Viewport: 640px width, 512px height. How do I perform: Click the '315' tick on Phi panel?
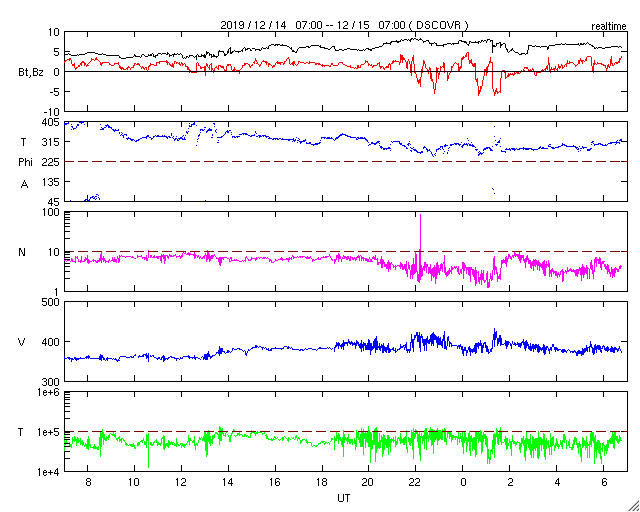pyautogui.click(x=51, y=142)
